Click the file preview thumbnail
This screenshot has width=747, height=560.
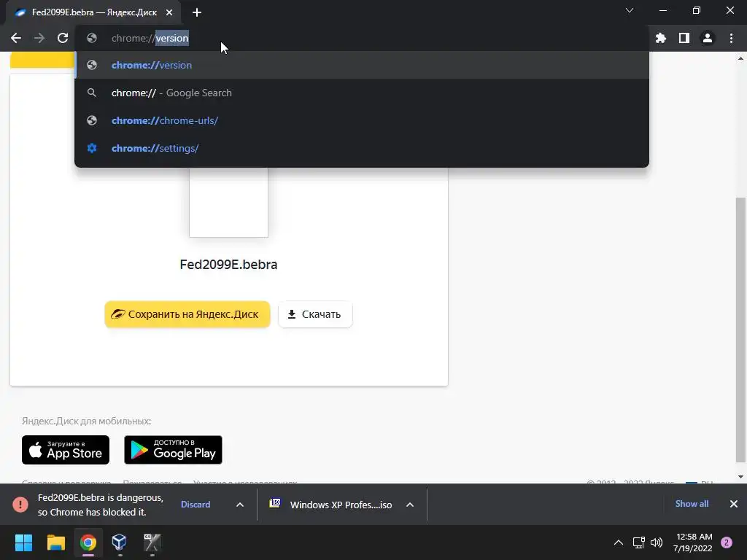[x=228, y=202]
